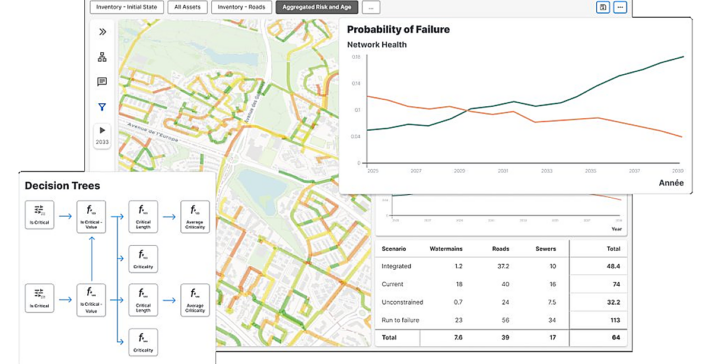Click the Roads column header
Viewport: 712px width, 364px height.
click(500, 249)
